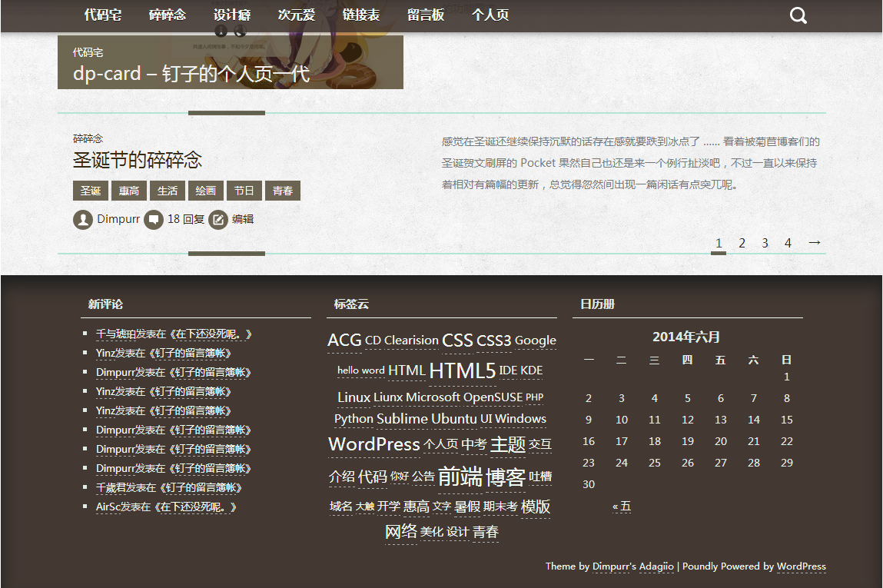The width and height of the screenshot is (883, 588).
Task: Select the WordPress tag in tag cloud
Action: [373, 444]
